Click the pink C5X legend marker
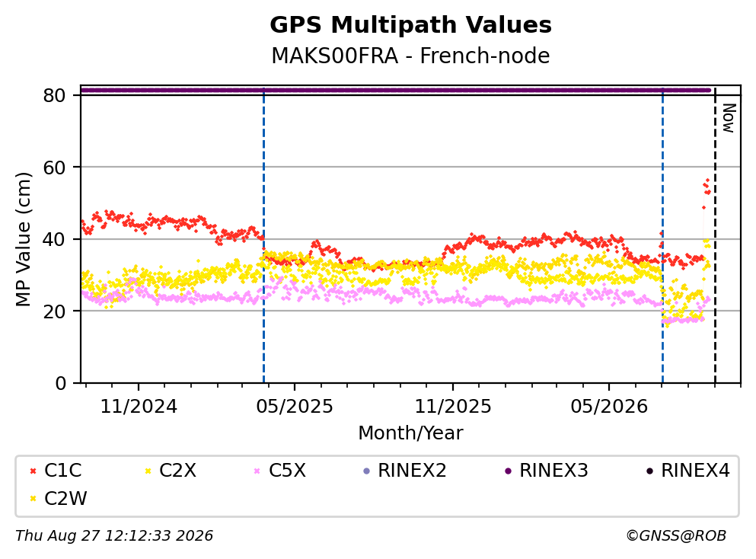This screenshot has width=756, height=559. tap(257, 471)
